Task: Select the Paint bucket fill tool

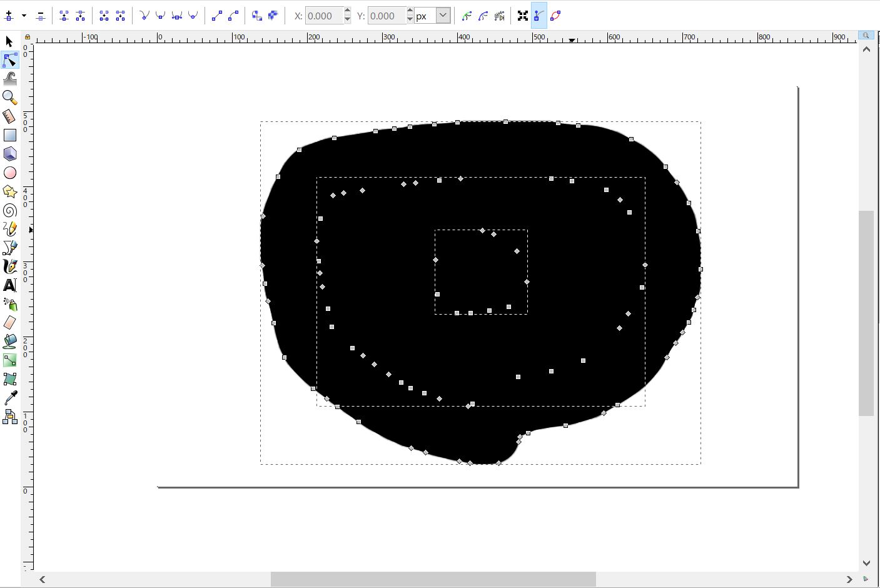Action: (9, 342)
